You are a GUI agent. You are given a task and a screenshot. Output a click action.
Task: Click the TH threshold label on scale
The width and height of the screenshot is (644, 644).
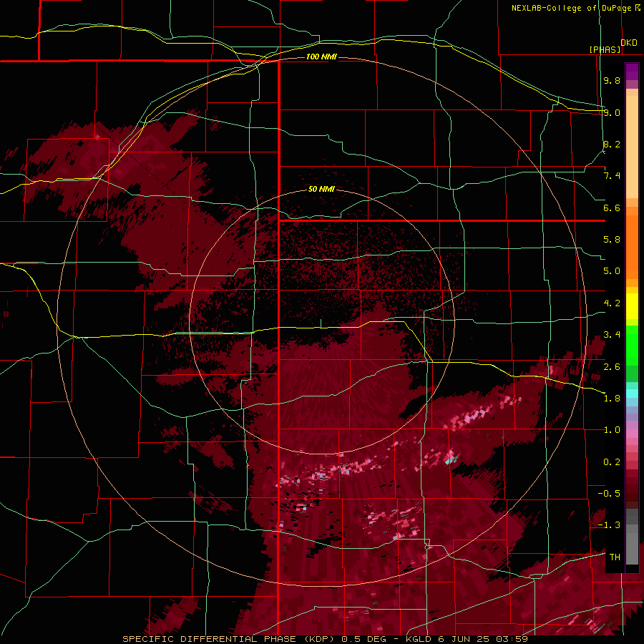pyautogui.click(x=615, y=557)
